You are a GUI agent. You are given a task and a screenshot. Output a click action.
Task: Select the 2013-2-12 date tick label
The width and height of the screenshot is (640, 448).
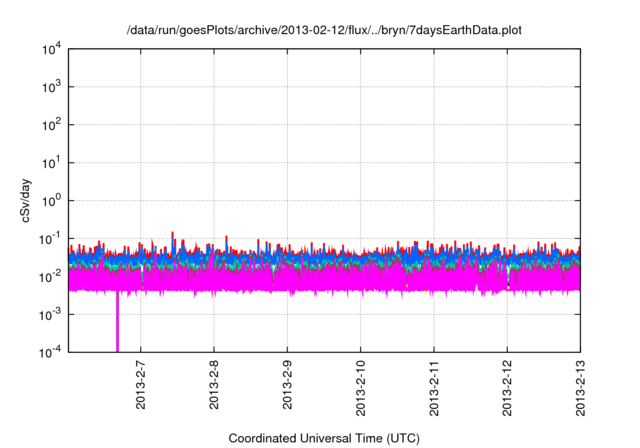point(507,388)
